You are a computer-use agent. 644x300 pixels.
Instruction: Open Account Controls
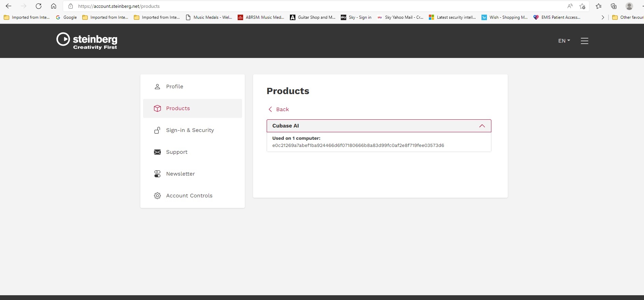[x=193, y=196]
